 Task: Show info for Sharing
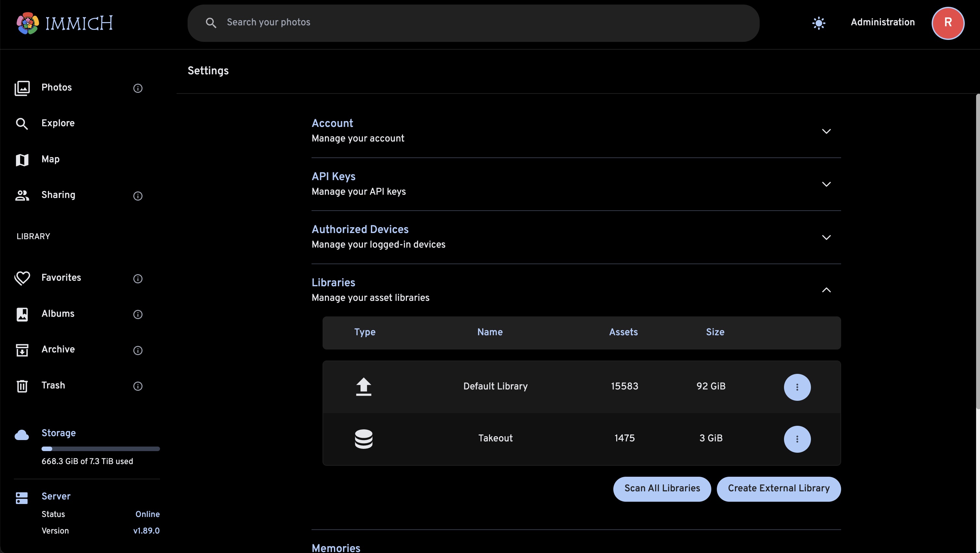138,196
